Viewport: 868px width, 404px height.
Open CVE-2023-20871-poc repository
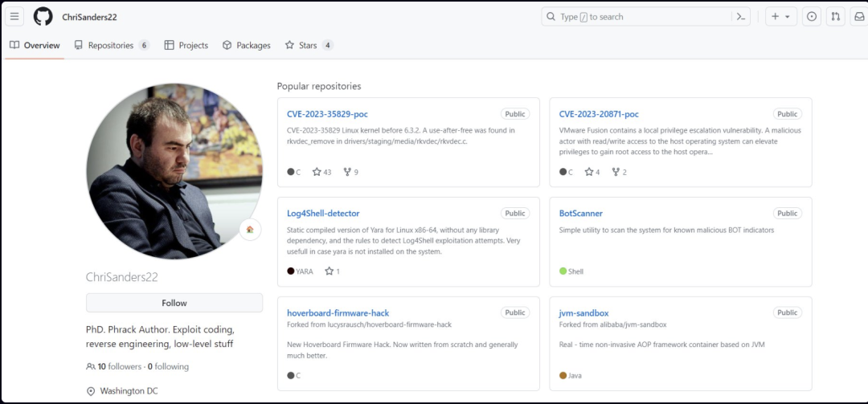pyautogui.click(x=599, y=114)
